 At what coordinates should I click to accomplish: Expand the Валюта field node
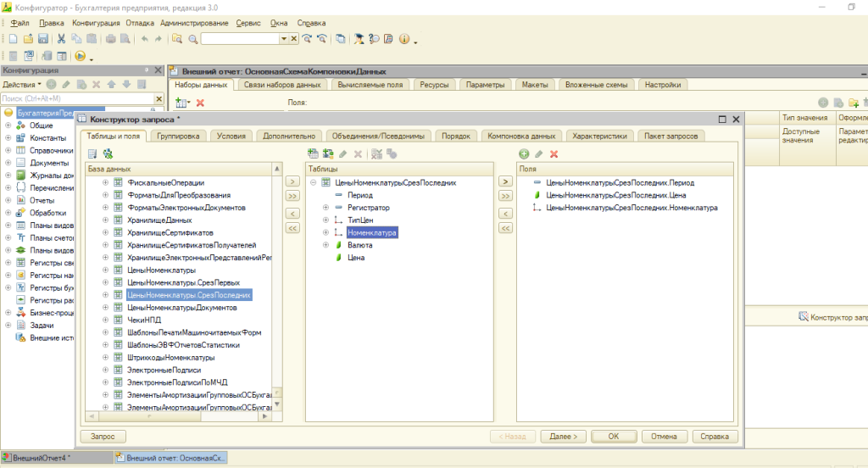tap(325, 244)
